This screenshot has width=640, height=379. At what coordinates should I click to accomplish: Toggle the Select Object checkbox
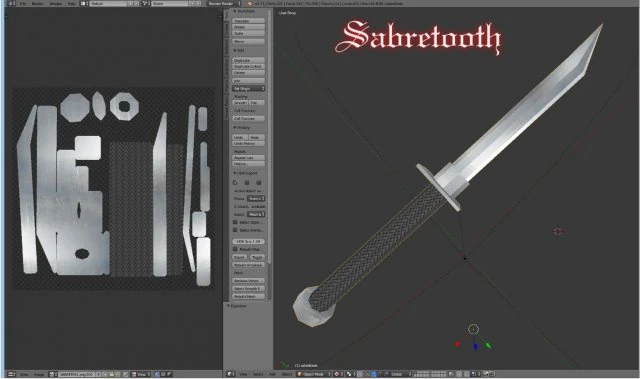pyautogui.click(x=235, y=222)
